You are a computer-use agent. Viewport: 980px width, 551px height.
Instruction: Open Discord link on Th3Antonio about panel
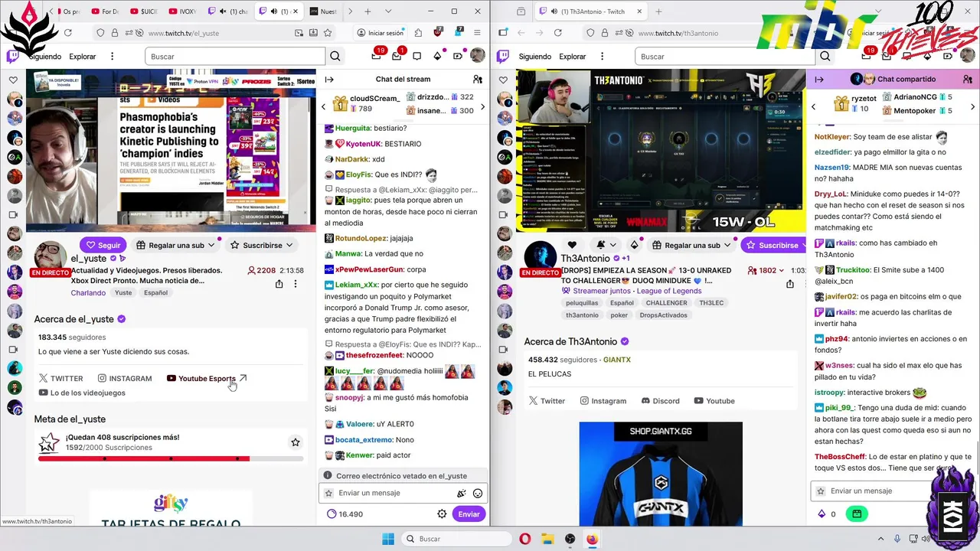660,401
